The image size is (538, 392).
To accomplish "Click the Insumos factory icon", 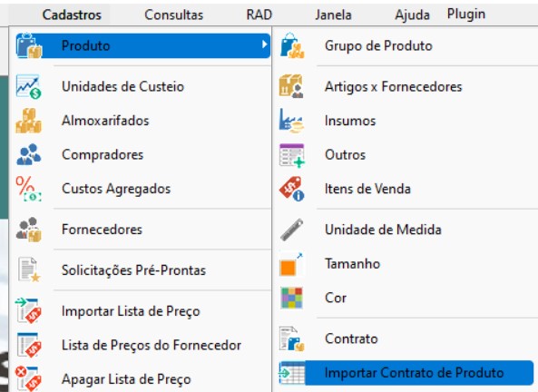I will point(291,121).
